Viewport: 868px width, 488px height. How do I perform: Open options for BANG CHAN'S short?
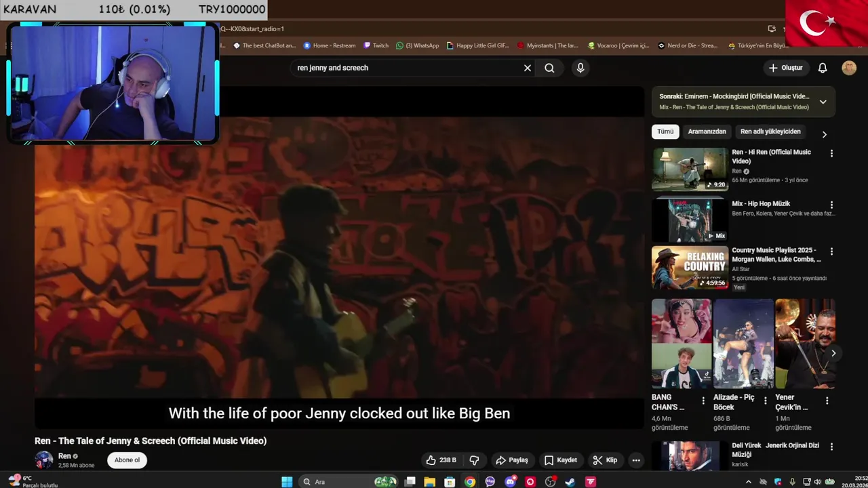pyautogui.click(x=703, y=401)
